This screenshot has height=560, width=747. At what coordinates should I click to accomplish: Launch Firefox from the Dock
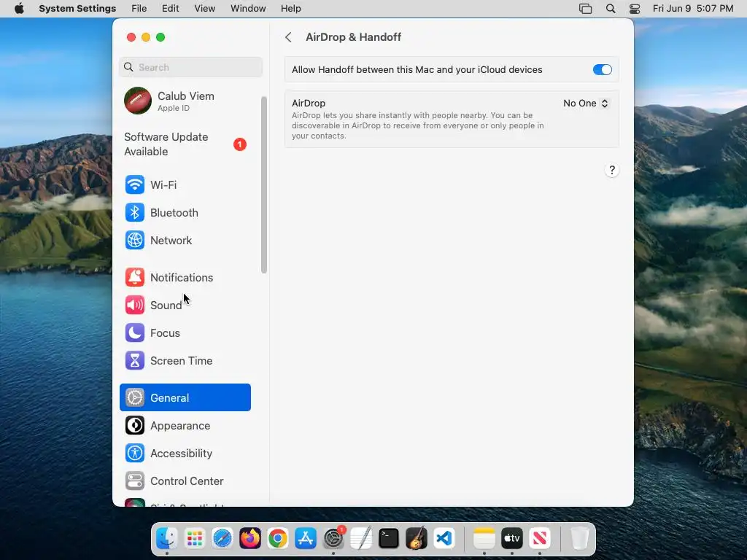coord(250,539)
